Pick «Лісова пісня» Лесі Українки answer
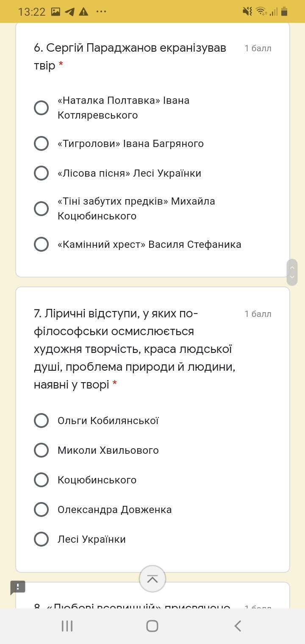Viewport: 305px width, 644px height. click(42, 173)
